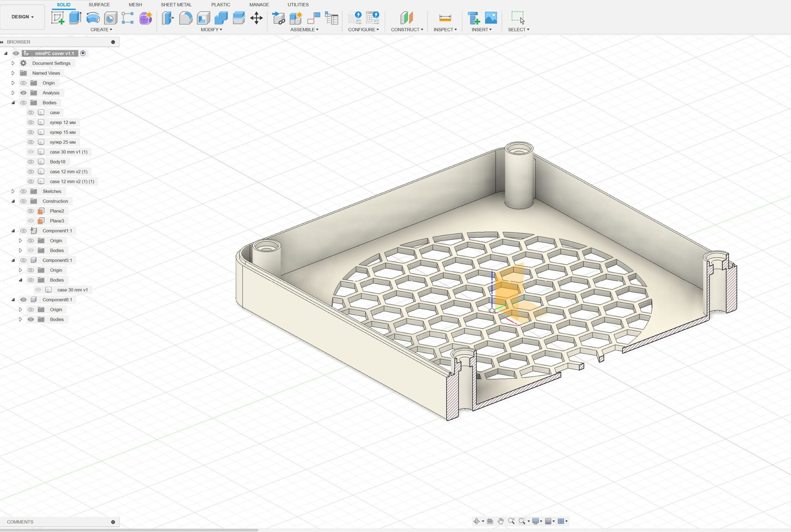Select the Fillet tool in Modify
Screen dimensions: 791x532
[186, 18]
